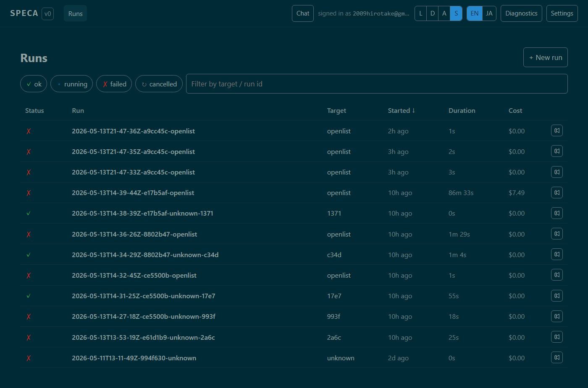Open run 2026-05-13T14-34-29Z-8802b47-unknown-c34d
The width and height of the screenshot is (588, 388).
pos(145,255)
